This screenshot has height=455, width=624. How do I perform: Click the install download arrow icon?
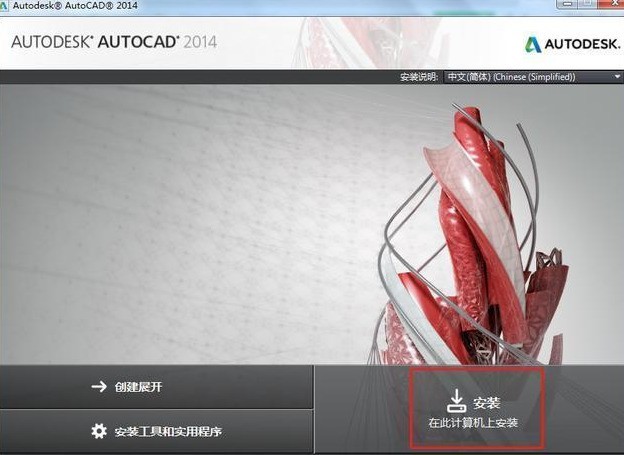pyautogui.click(x=456, y=401)
